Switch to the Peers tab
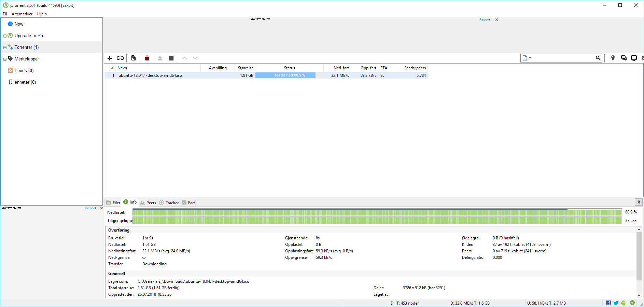The image size is (644, 307). (148, 203)
